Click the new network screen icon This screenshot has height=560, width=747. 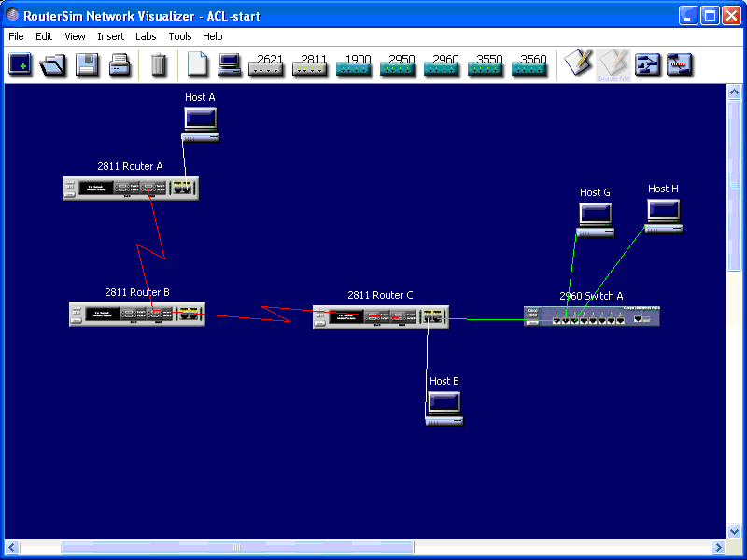click(20, 64)
